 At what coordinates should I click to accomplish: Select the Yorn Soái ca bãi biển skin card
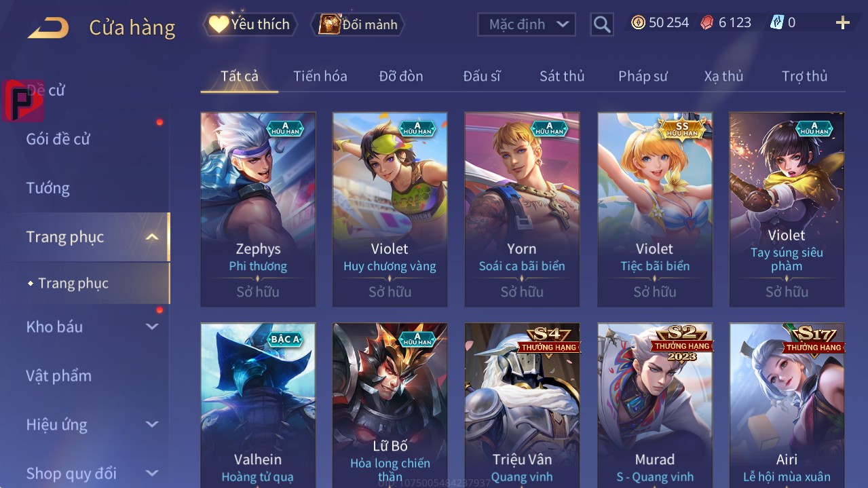click(522, 210)
